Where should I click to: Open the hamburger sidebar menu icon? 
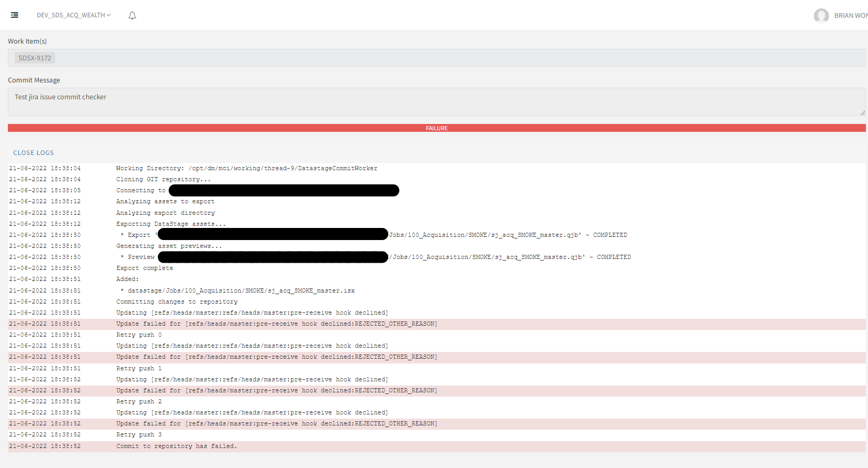pyautogui.click(x=15, y=15)
